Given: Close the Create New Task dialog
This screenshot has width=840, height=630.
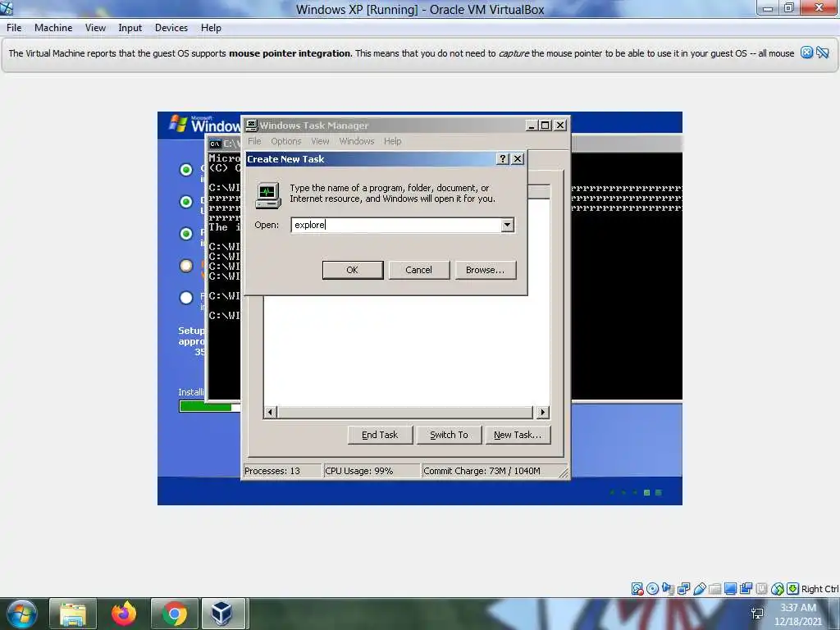Looking at the screenshot, I should point(518,158).
